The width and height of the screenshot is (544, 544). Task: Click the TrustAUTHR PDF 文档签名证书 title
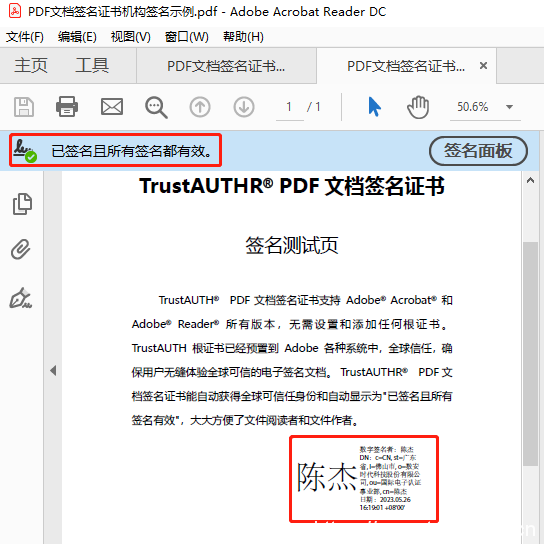[291, 186]
